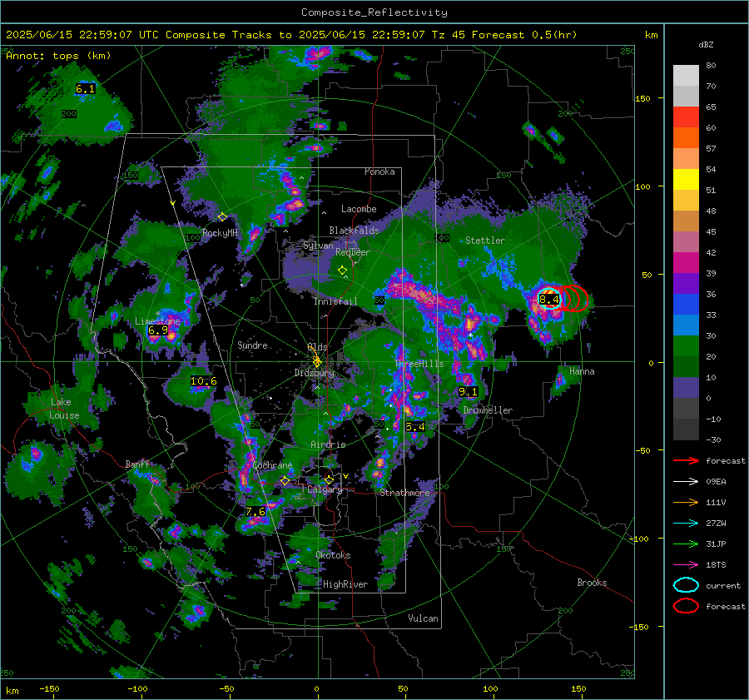Image resolution: width=749 pixels, height=700 pixels.
Task: Select the 7.6 storm top label
Action: click(255, 512)
